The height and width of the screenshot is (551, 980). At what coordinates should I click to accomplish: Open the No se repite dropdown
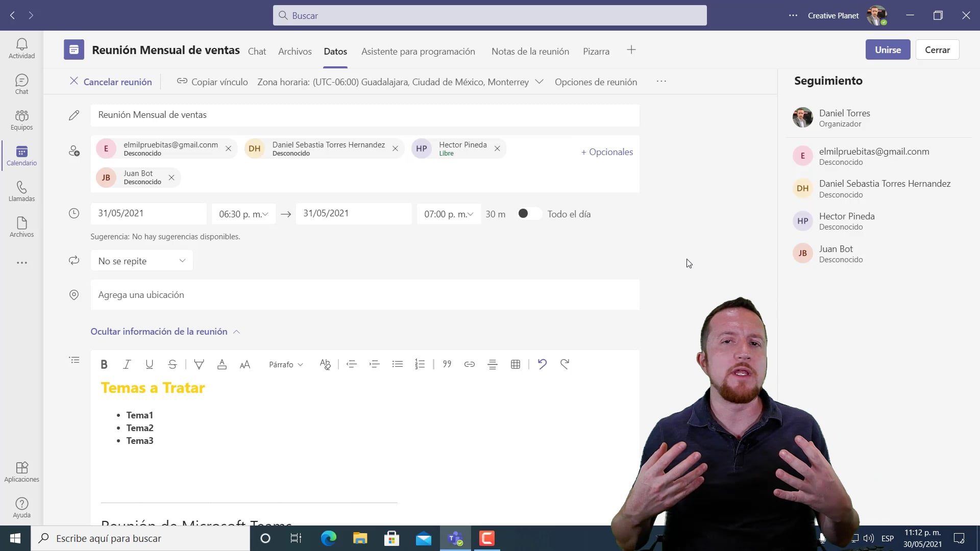pos(141,261)
